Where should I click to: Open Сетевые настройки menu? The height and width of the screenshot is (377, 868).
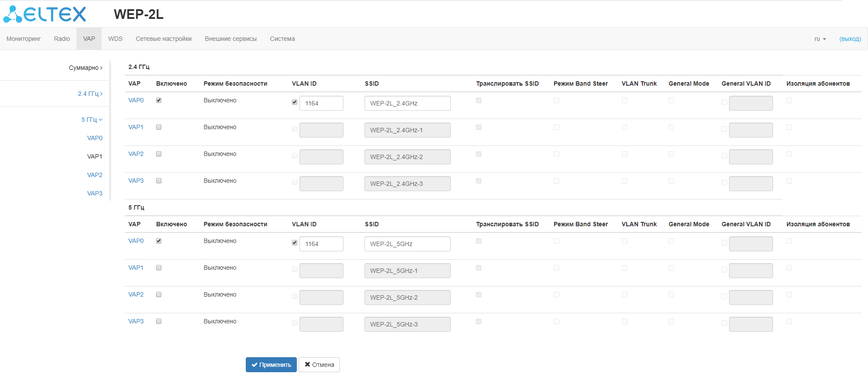pos(164,39)
